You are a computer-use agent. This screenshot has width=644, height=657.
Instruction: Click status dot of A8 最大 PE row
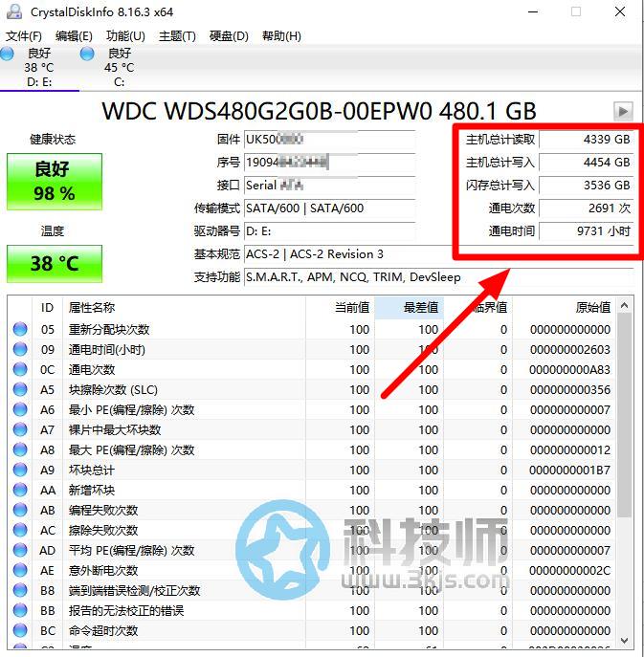[20, 450]
